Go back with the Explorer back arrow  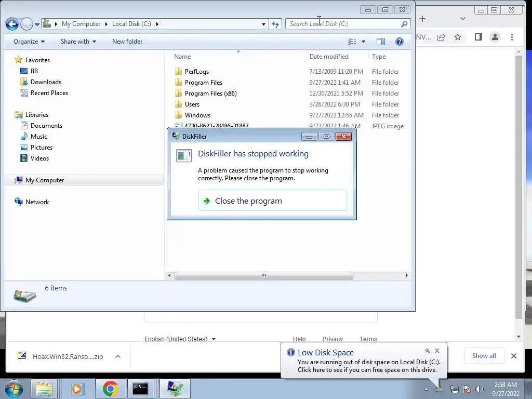pyautogui.click(x=12, y=24)
